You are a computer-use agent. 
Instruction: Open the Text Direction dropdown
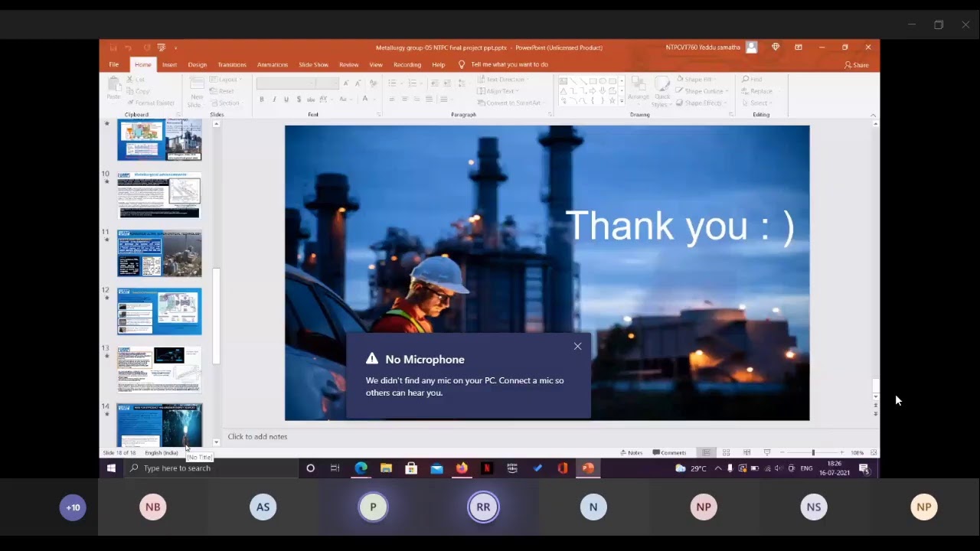(503, 80)
